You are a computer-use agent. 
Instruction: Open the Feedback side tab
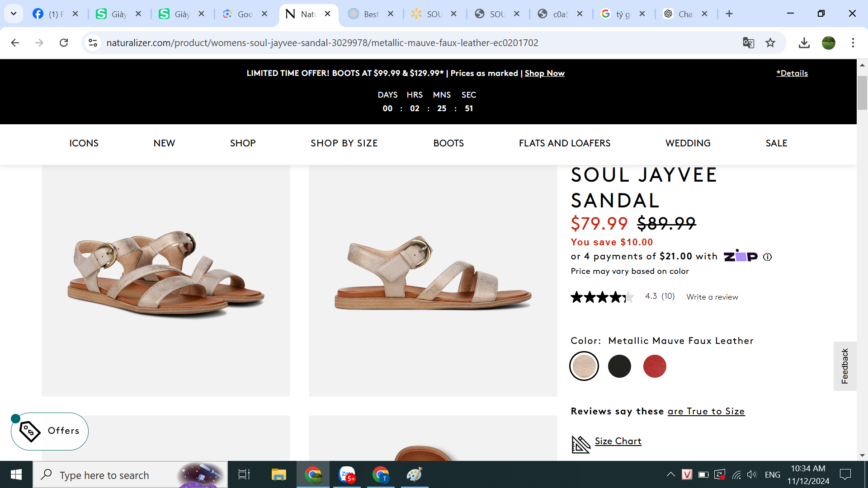[x=844, y=366]
